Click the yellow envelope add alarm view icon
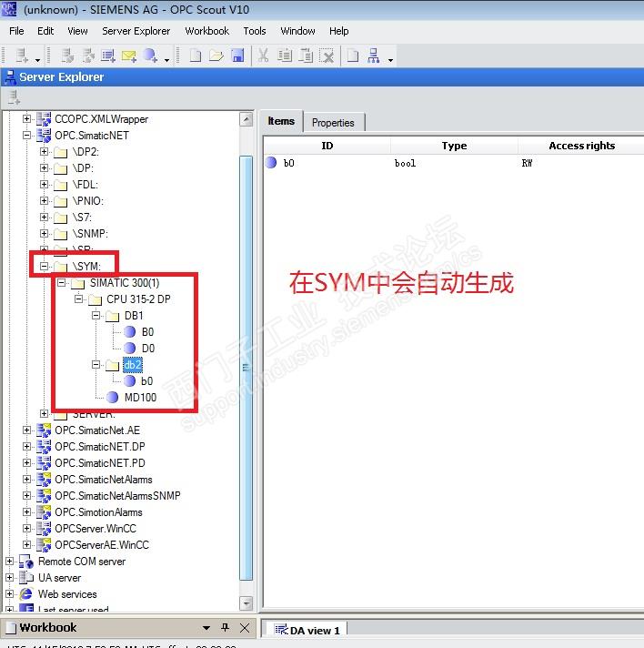The width and height of the screenshot is (644, 648). coord(129,56)
